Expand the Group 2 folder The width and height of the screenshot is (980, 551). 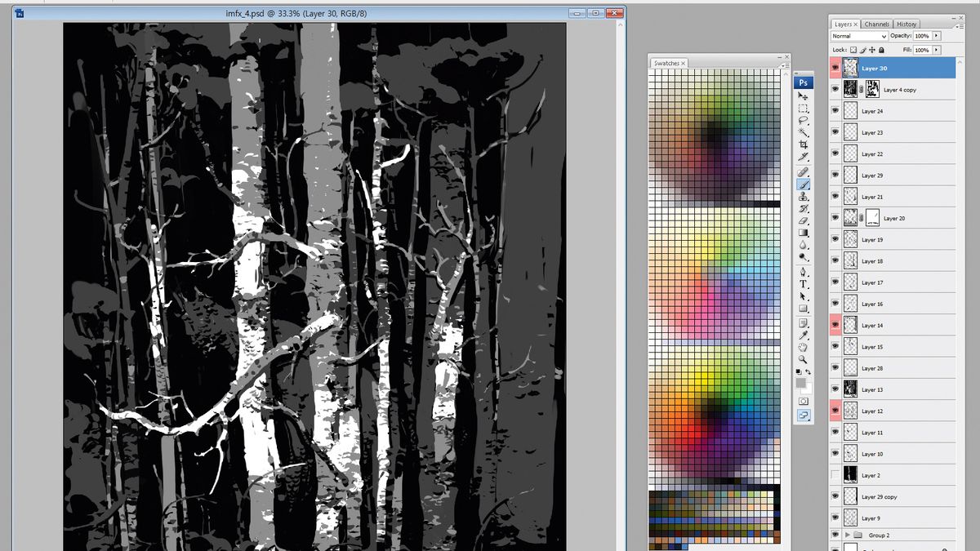(848, 535)
